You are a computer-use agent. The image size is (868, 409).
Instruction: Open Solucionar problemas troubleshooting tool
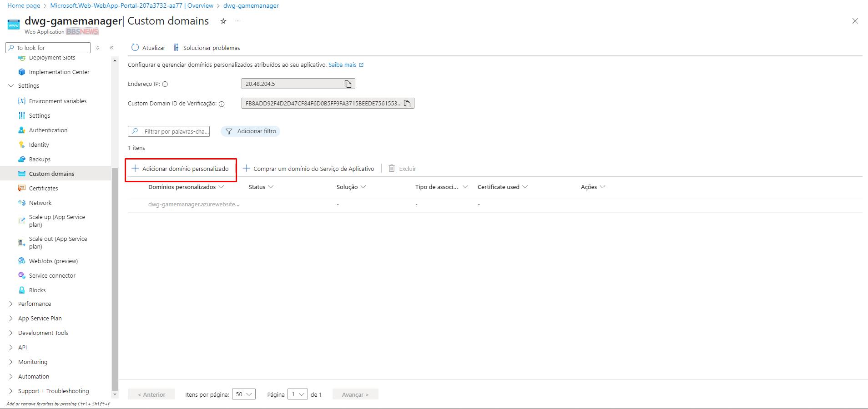(x=207, y=48)
